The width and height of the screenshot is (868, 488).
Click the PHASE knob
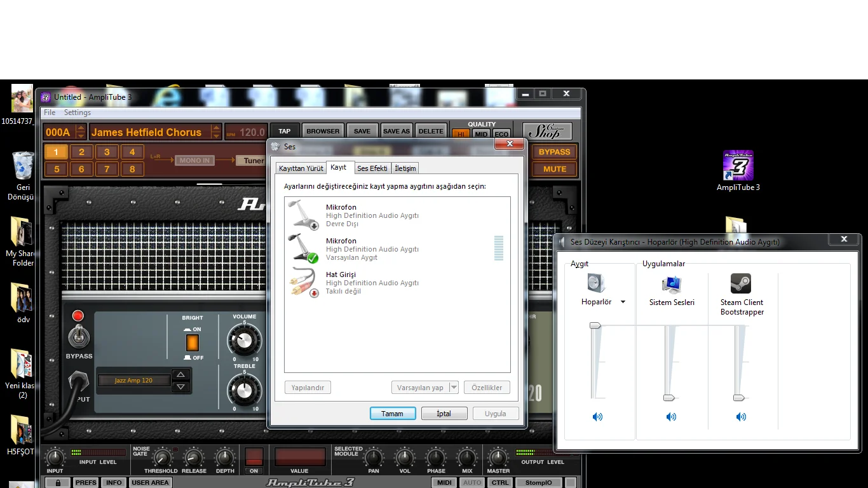click(x=436, y=457)
